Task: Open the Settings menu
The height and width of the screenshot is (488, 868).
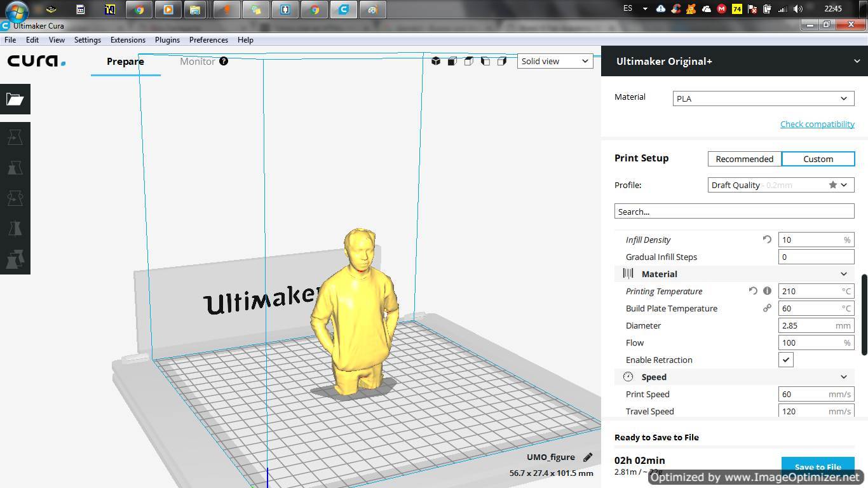Action: pyautogui.click(x=88, y=39)
